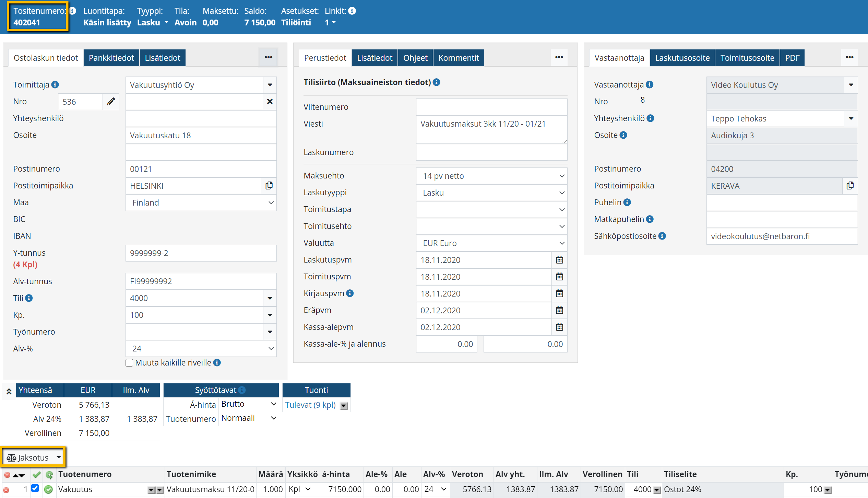Switch to the Pankkitiedot tab
The image size is (868, 498).
pyautogui.click(x=111, y=58)
